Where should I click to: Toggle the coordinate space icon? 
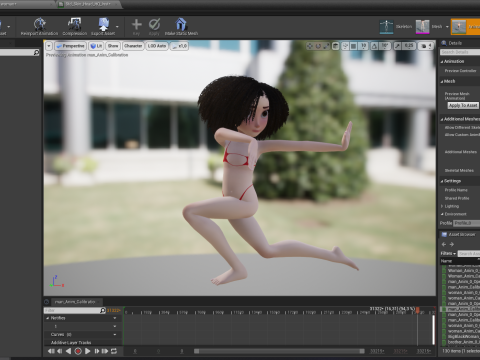click(x=336, y=46)
